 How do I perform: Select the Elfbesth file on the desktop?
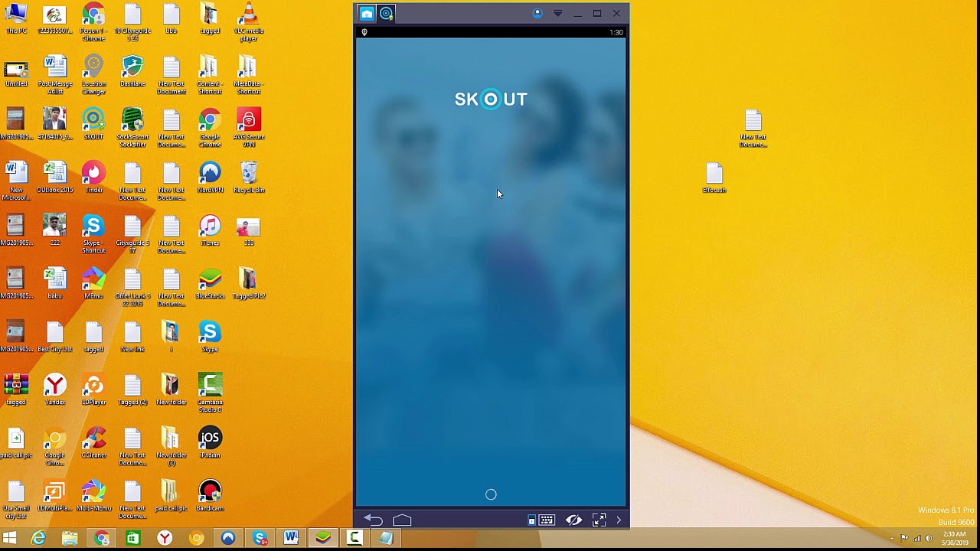point(714,178)
